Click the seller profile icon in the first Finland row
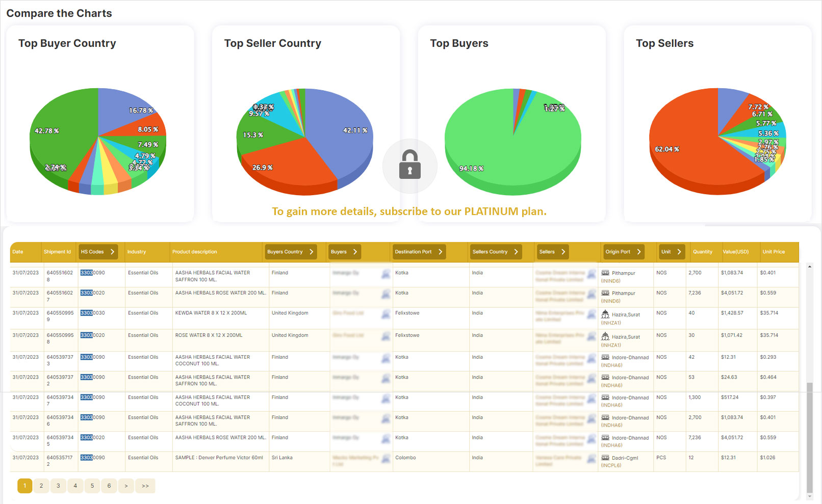The width and height of the screenshot is (822, 504). click(x=591, y=274)
